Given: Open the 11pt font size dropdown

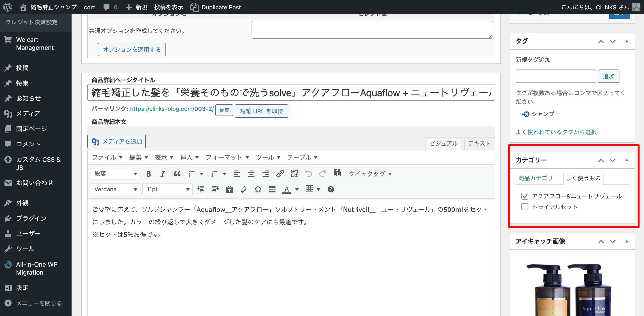Looking at the screenshot, I should pyautogui.click(x=167, y=189).
